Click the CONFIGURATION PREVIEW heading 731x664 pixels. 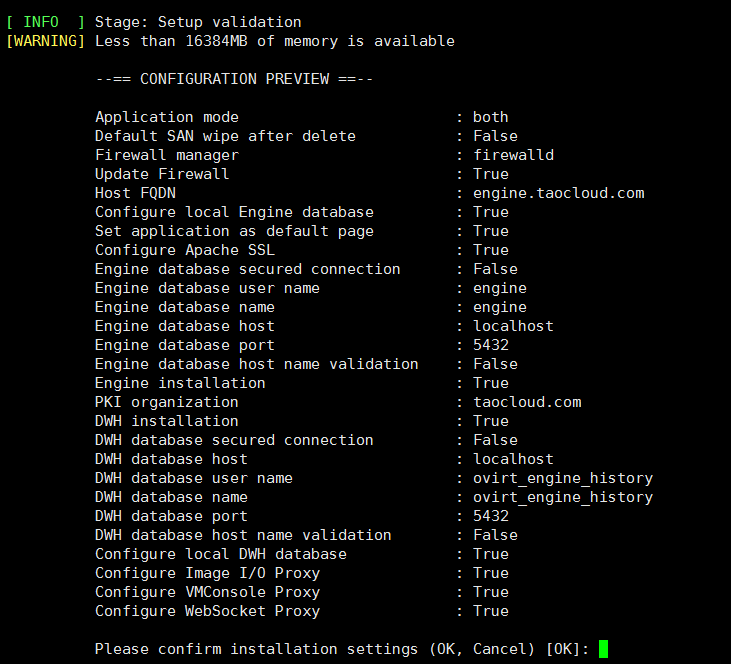click(x=234, y=79)
